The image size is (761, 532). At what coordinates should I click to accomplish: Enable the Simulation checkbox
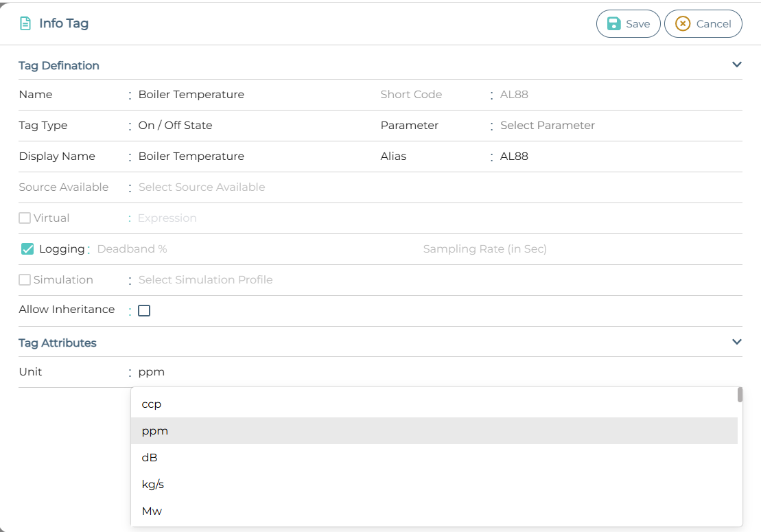coord(25,280)
